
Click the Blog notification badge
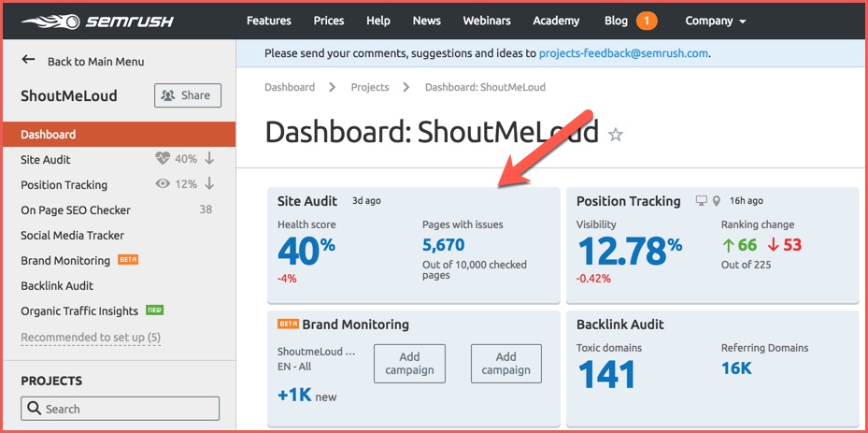point(646,21)
